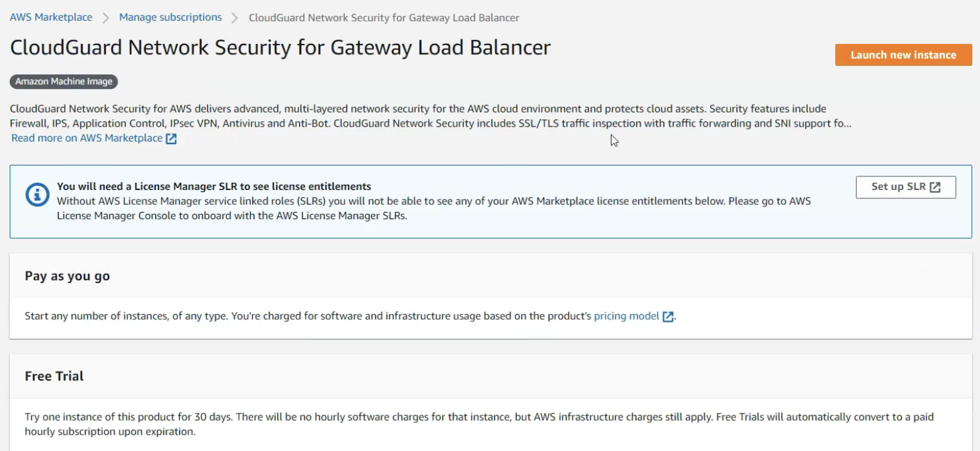Select the current CloudGuard breadcrumb item
The width and height of the screenshot is (980, 451).
384,18
